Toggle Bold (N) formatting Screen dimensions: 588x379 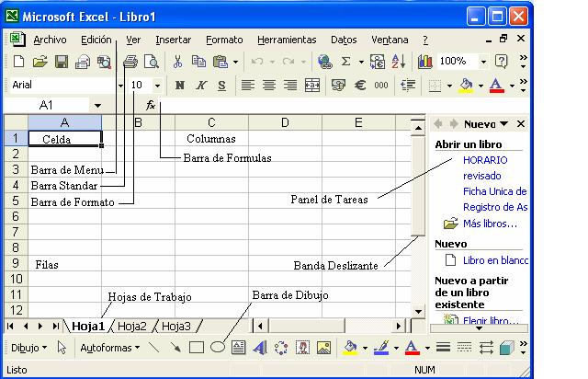180,86
